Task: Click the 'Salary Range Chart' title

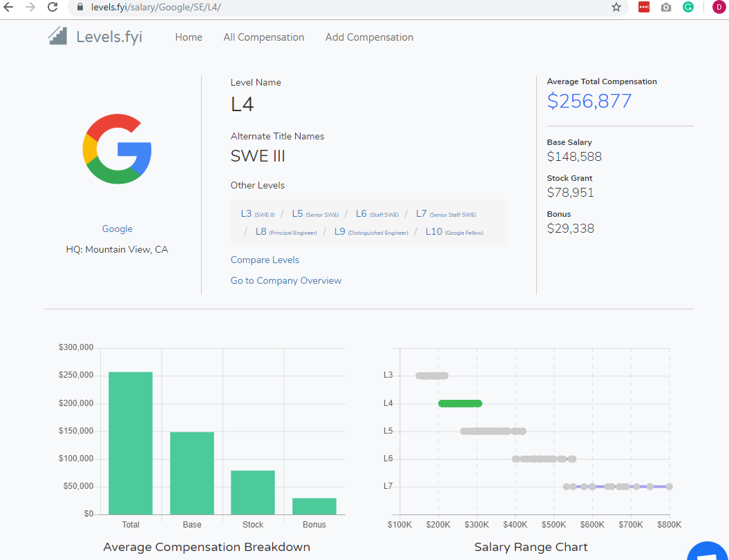Action: (x=531, y=547)
